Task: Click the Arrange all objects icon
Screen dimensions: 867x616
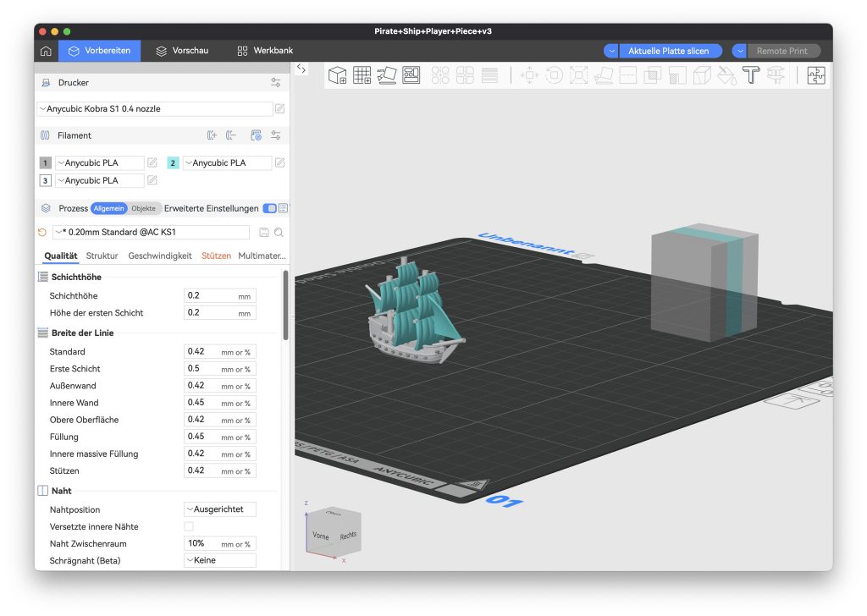Action: click(x=411, y=75)
